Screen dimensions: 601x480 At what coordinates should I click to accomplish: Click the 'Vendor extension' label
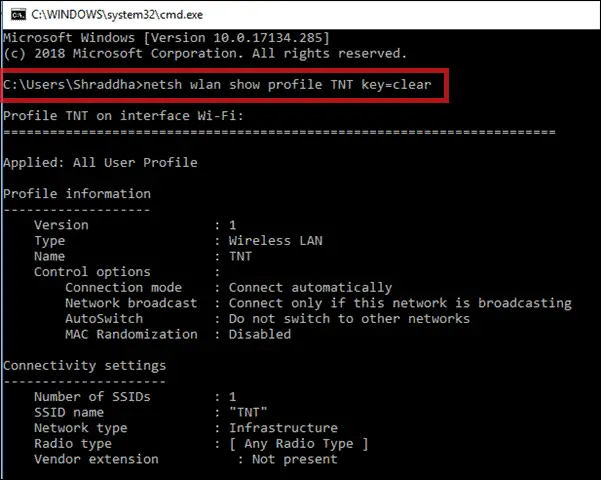point(96,459)
